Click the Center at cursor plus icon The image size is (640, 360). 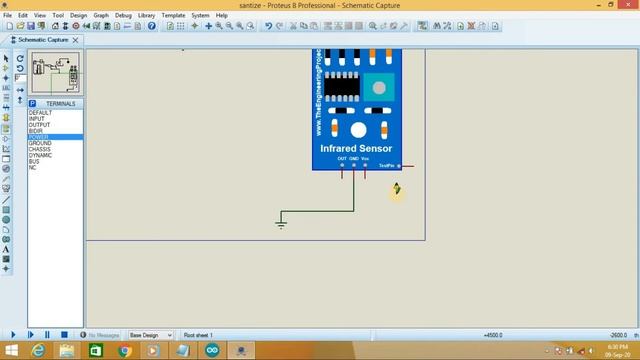tap(209, 26)
